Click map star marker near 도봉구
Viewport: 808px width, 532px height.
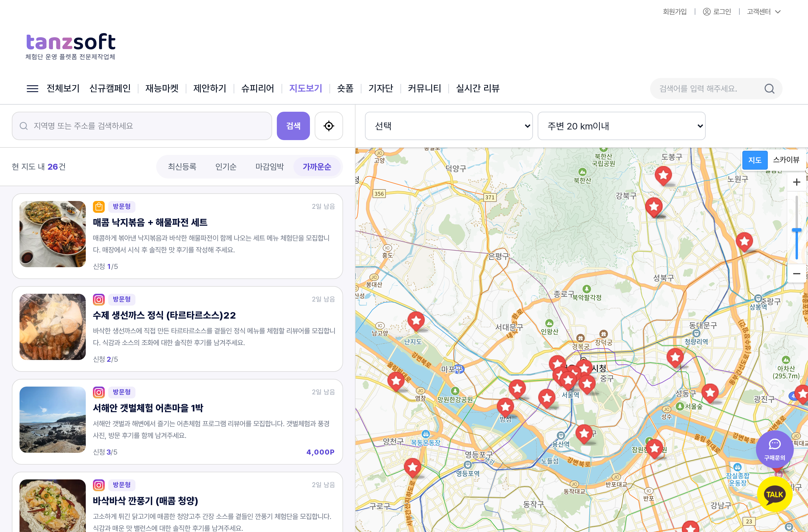pyautogui.click(x=663, y=176)
